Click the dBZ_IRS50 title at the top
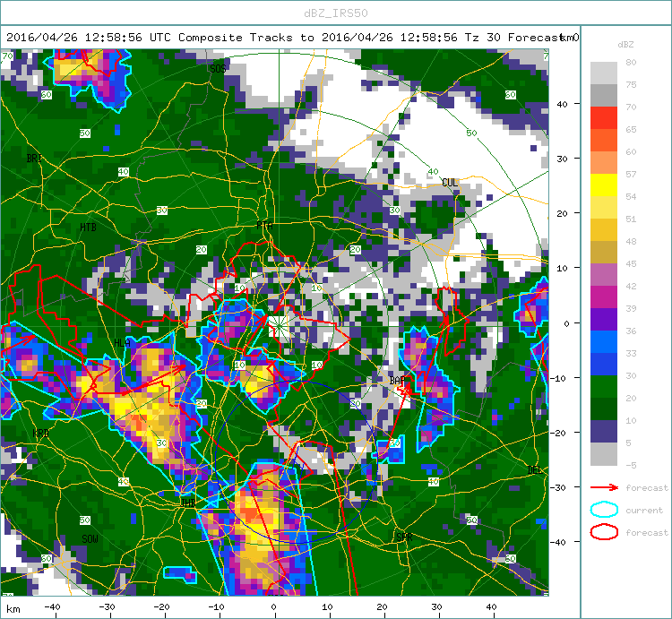 pos(336,13)
